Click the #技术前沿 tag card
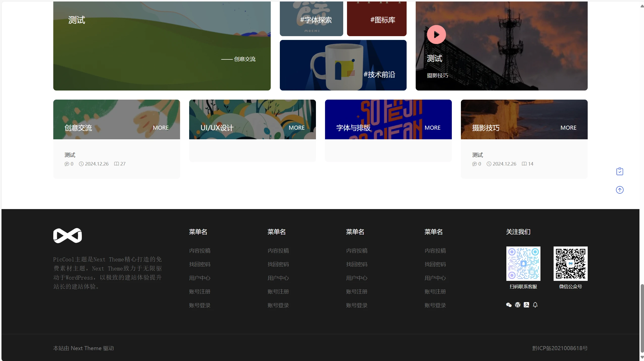The height and width of the screenshot is (361, 644). [343, 65]
